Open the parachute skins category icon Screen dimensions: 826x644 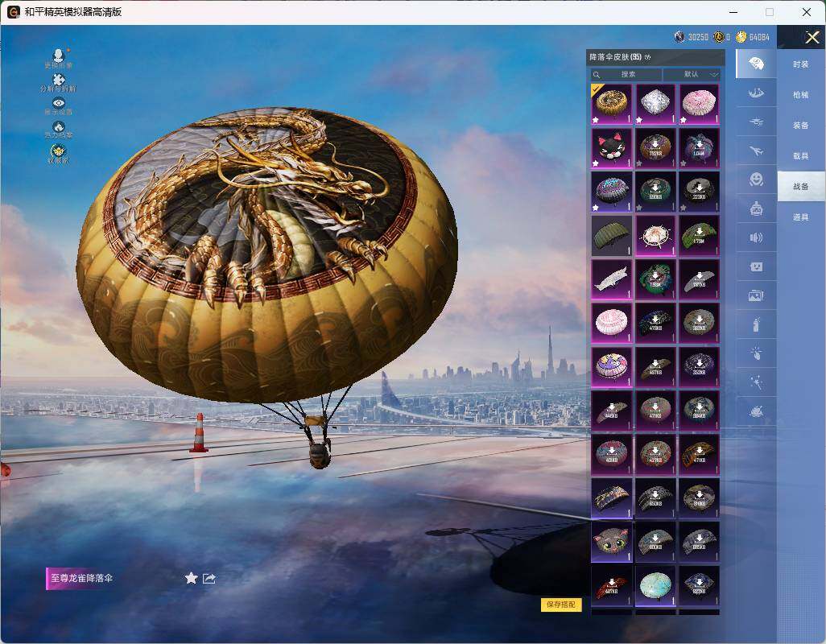756,64
